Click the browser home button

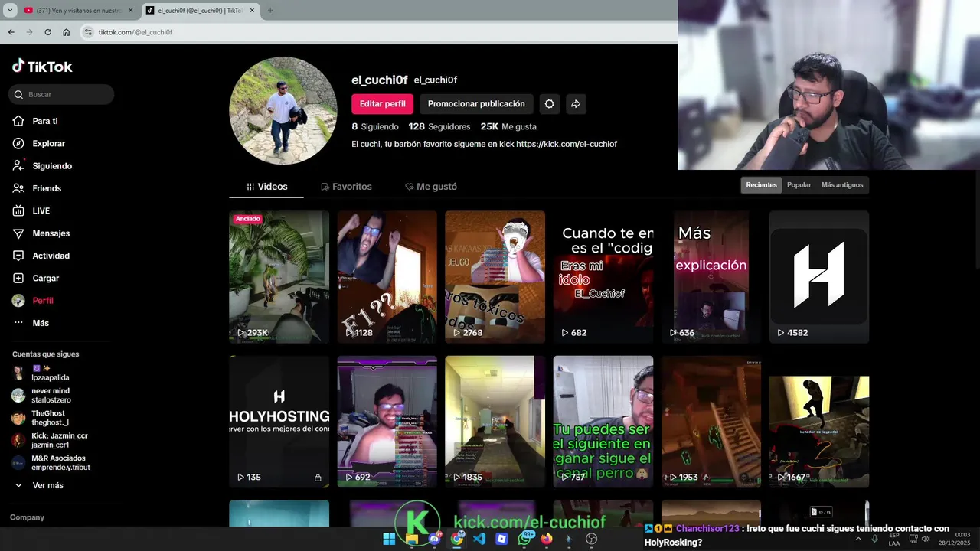pyautogui.click(x=66, y=32)
